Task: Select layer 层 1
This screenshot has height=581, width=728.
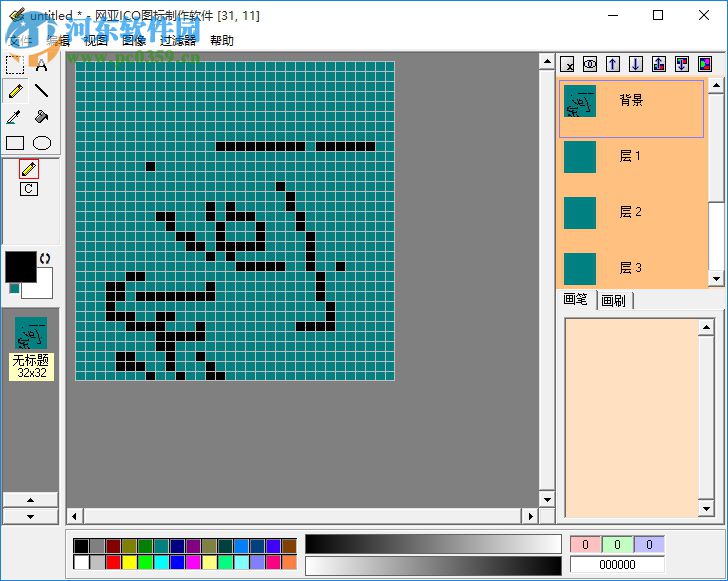Action: [631, 157]
